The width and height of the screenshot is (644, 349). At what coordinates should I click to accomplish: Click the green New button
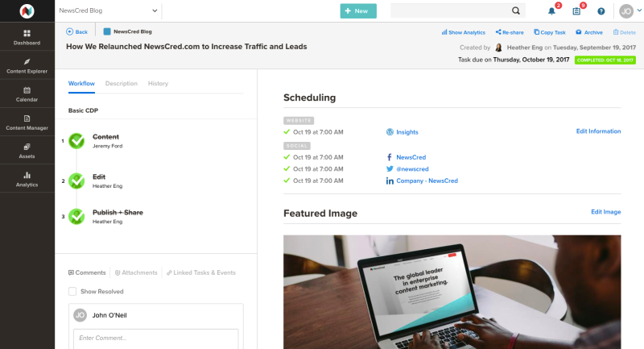tap(357, 11)
